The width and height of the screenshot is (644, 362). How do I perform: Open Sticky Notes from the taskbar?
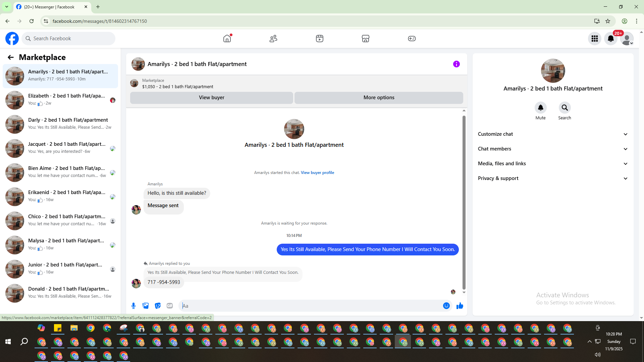pos(58,328)
